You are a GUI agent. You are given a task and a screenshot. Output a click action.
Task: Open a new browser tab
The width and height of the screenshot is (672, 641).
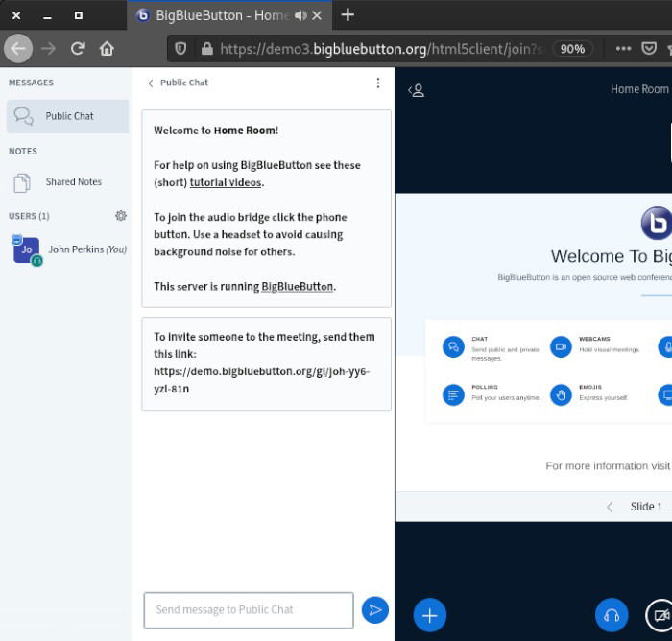[x=348, y=15]
